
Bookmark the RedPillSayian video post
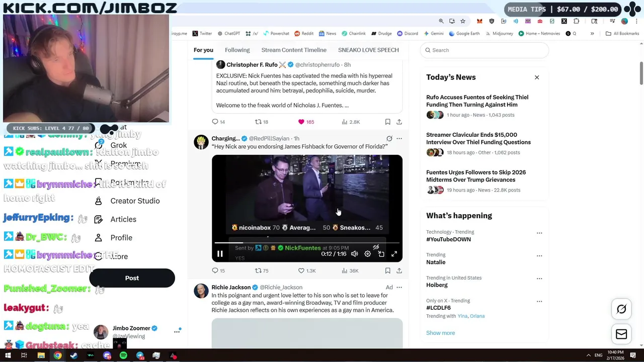[x=387, y=270]
